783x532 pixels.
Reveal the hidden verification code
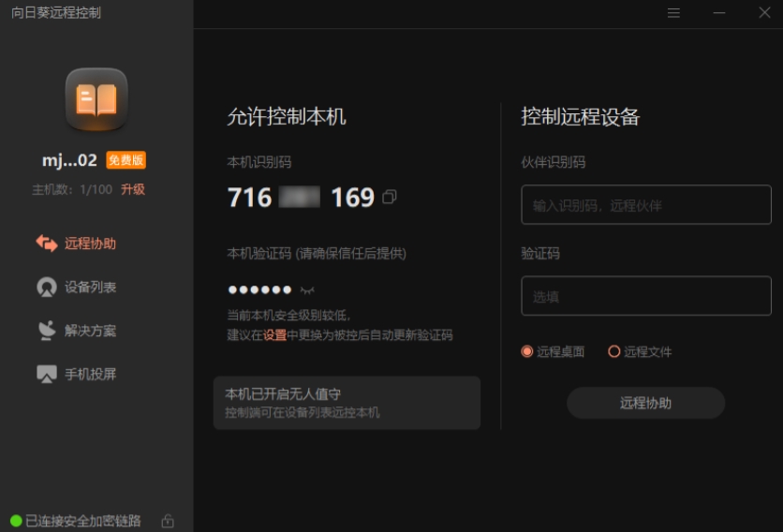pos(307,289)
